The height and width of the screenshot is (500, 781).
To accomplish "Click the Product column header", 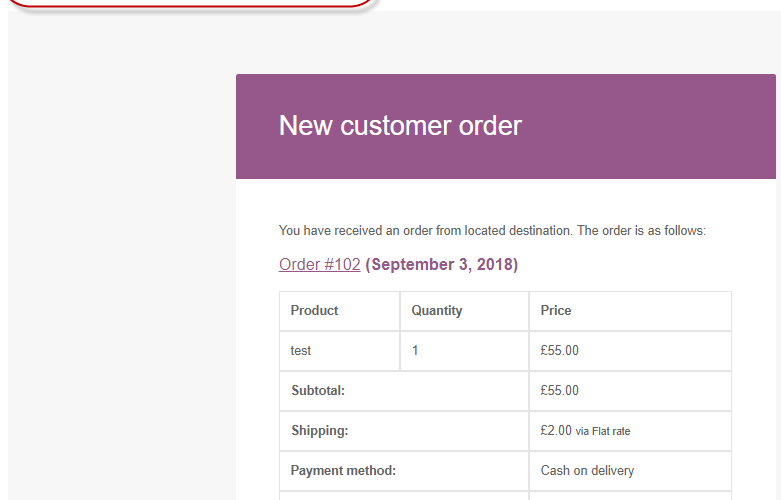I will click(x=340, y=311).
